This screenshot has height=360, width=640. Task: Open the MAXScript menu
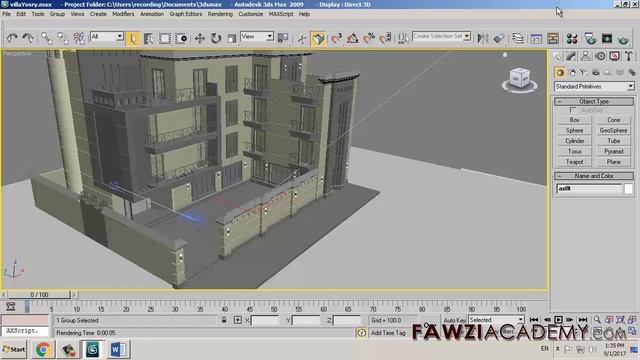pyautogui.click(x=281, y=14)
